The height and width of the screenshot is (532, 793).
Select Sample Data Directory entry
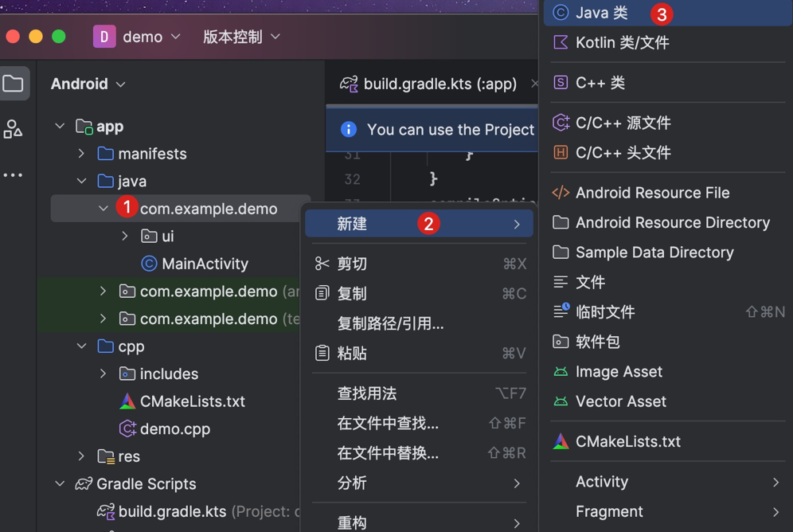click(x=667, y=252)
